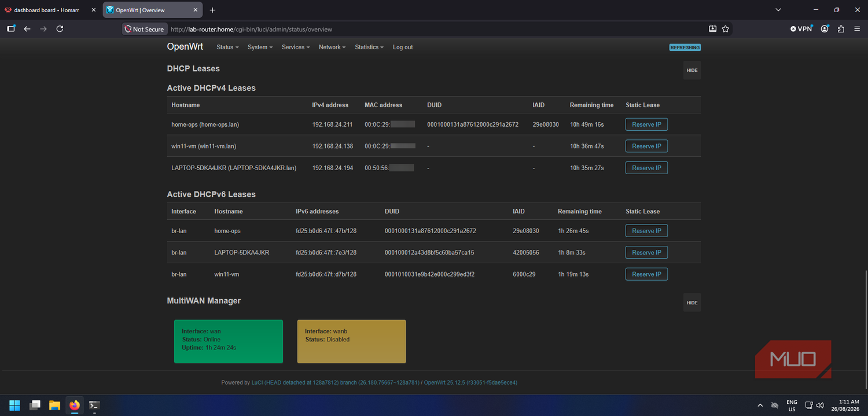Reserve IP for home-ops 192.168.24.211
The height and width of the screenshot is (416, 868).
tap(646, 124)
